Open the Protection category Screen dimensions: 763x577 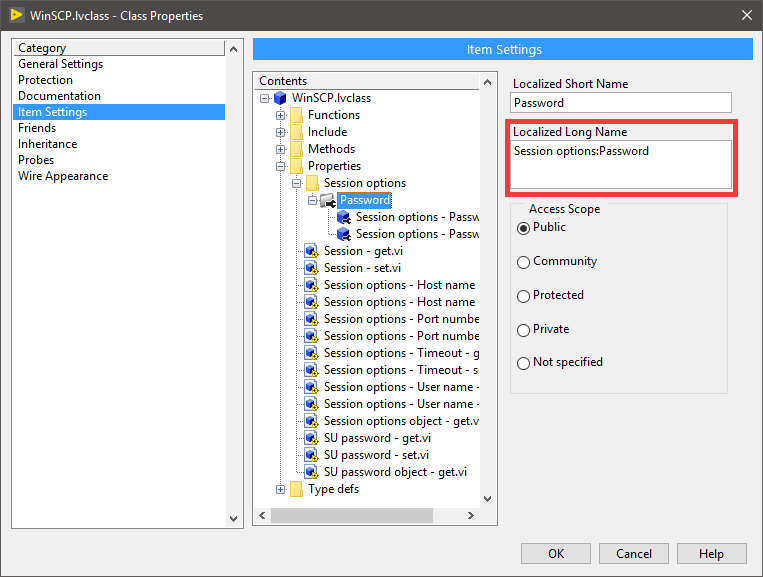[45, 80]
